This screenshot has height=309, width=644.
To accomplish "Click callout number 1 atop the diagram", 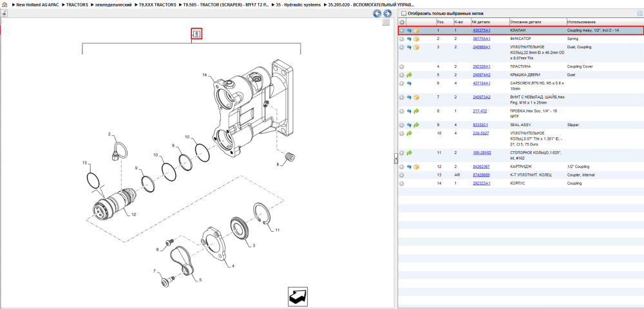I will point(196,34).
